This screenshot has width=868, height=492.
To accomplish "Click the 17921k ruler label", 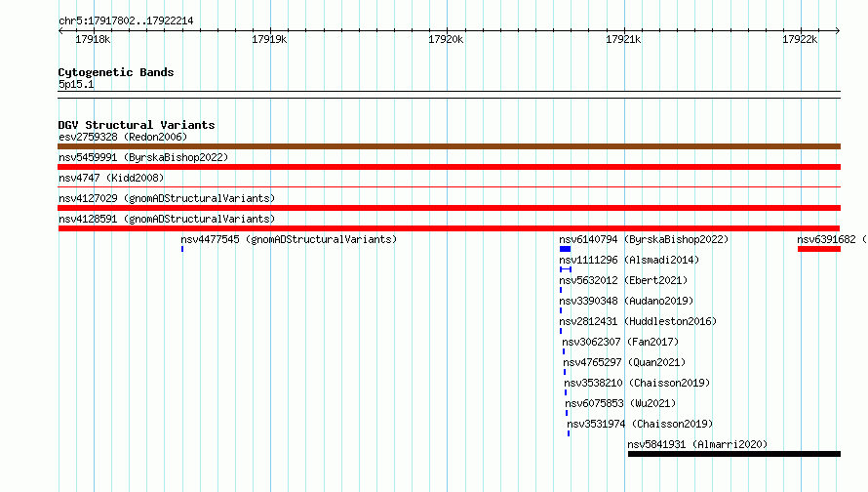I will pyautogui.click(x=623, y=39).
